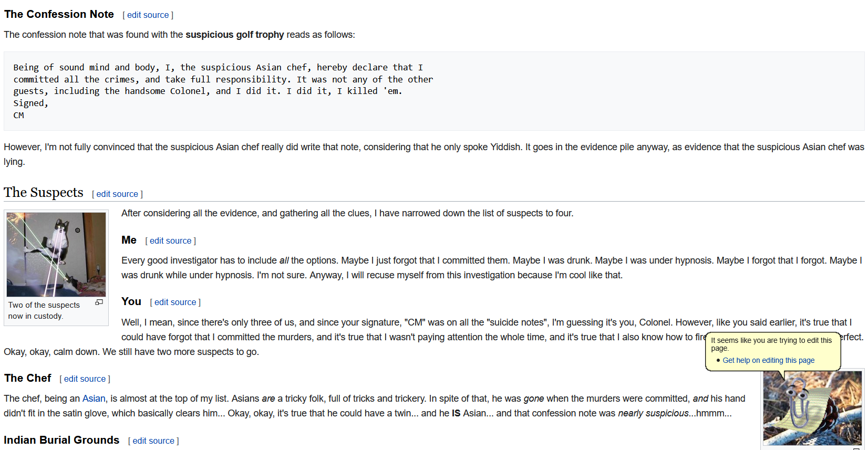Edit source of The Confession Note section
868x450 pixels.
148,15
